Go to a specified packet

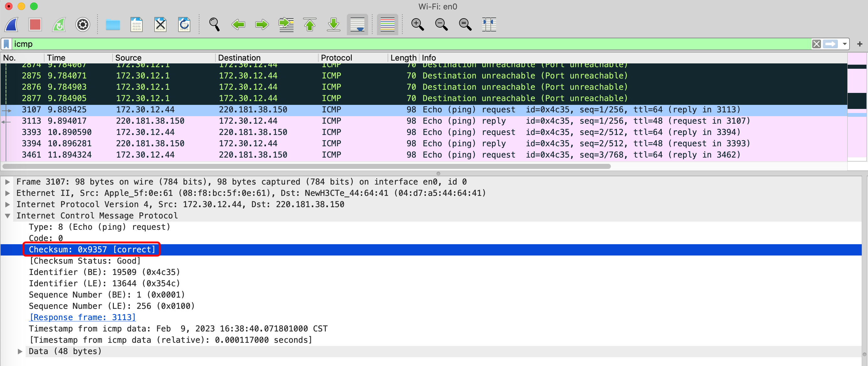286,24
